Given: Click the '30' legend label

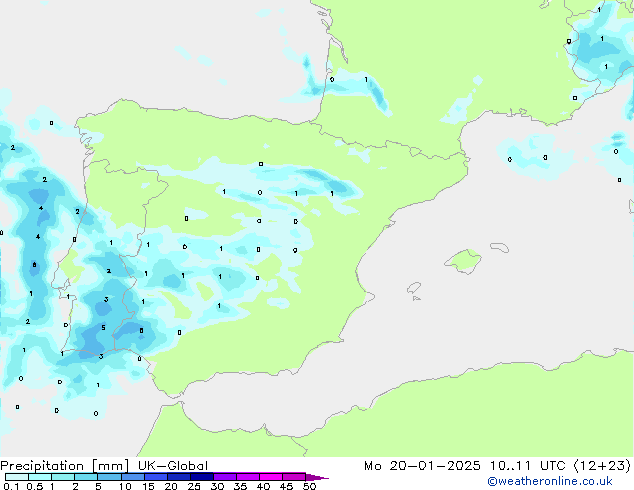Looking at the screenshot, I should click(x=217, y=486).
